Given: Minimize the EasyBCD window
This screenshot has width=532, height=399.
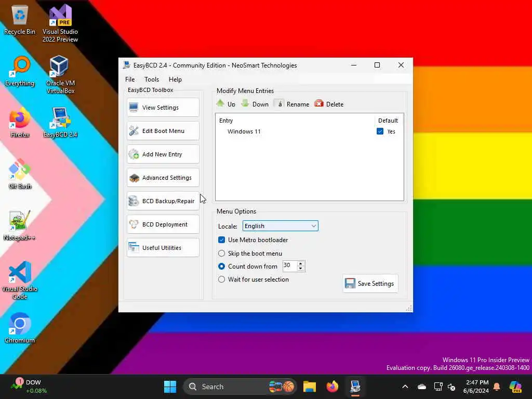Looking at the screenshot, I should coord(353,65).
